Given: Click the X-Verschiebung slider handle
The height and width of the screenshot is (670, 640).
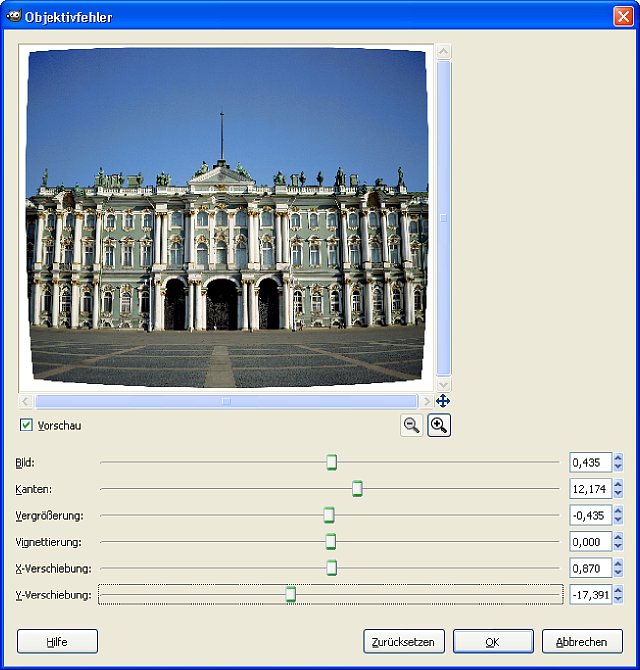Looking at the screenshot, I should click(332, 568).
